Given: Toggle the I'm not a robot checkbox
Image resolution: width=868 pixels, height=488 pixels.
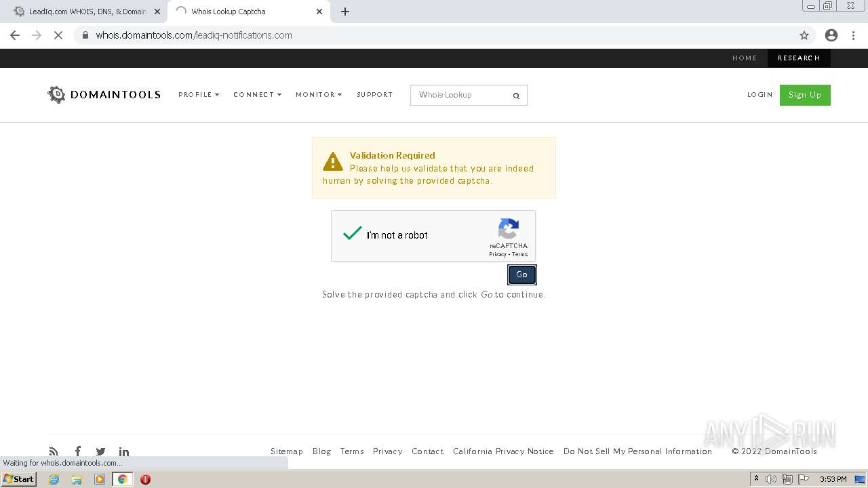Looking at the screenshot, I should click(353, 234).
